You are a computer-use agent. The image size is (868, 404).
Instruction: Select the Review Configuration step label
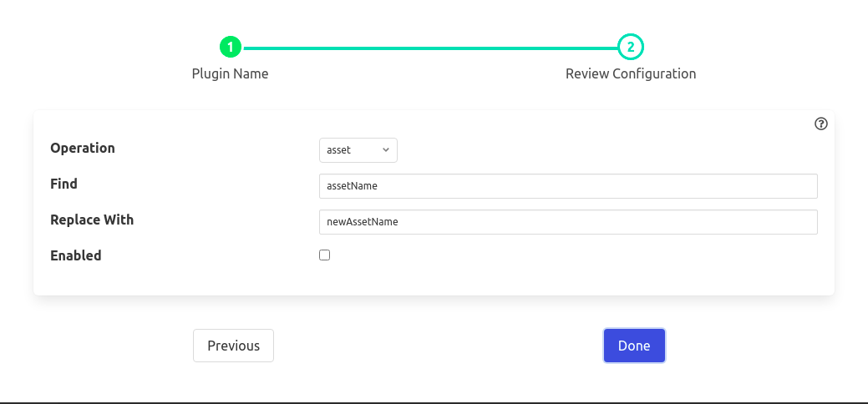pos(631,73)
